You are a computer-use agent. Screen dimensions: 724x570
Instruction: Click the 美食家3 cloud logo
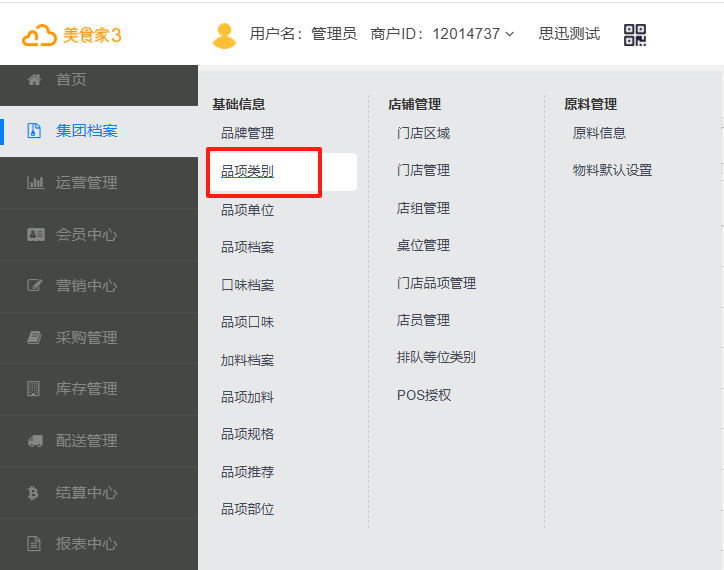pyautogui.click(x=72, y=35)
